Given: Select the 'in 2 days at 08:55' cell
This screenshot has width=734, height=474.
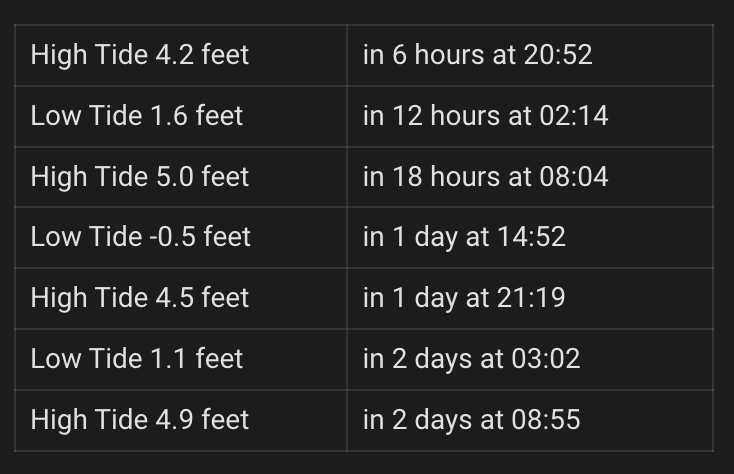Looking at the screenshot, I should coord(471,419).
